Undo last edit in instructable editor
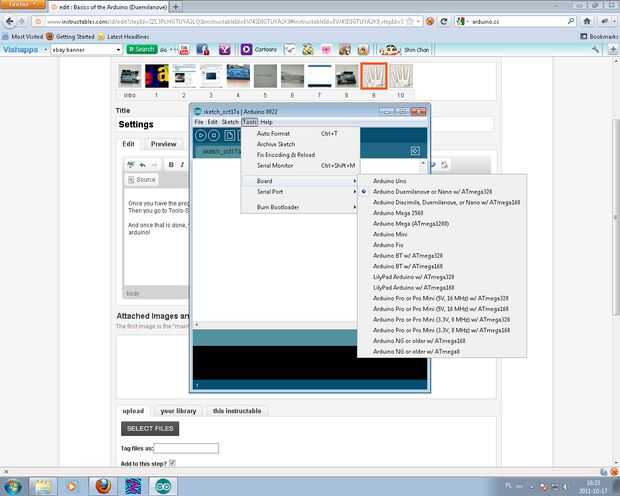 pos(142,165)
